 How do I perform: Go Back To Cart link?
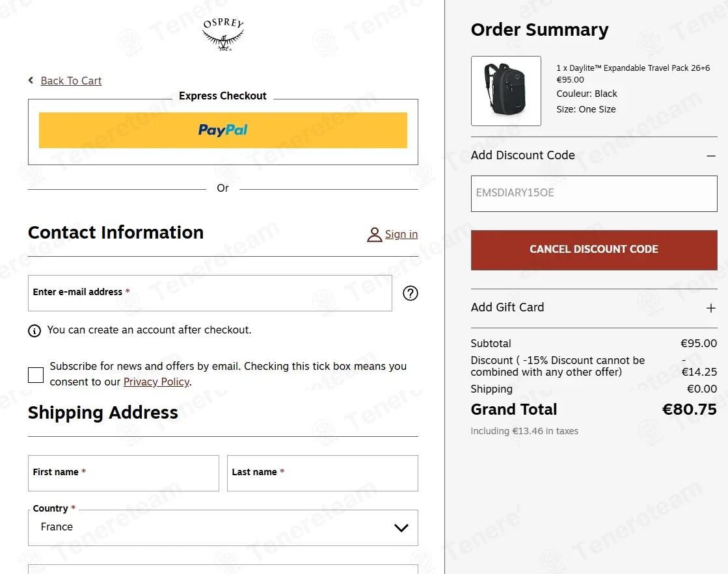coord(71,81)
